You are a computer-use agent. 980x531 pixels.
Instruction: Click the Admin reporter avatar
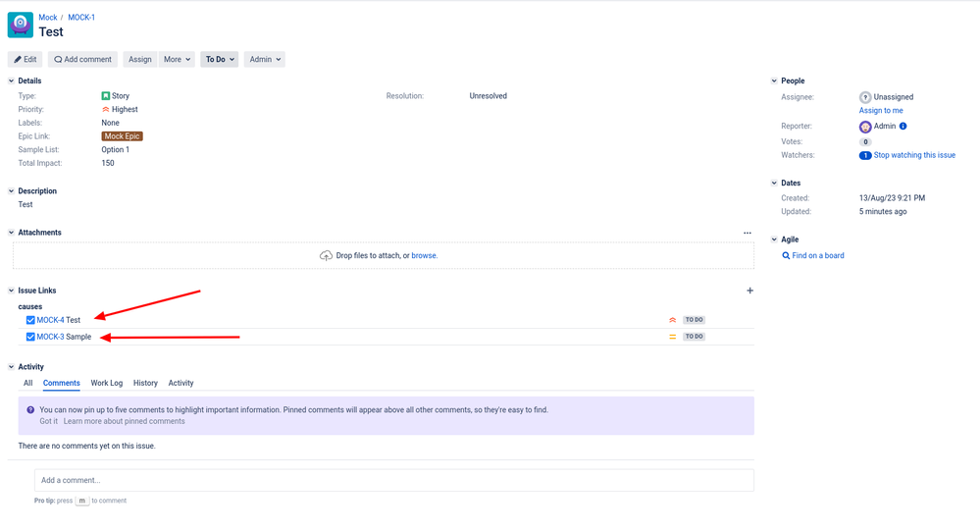click(865, 127)
